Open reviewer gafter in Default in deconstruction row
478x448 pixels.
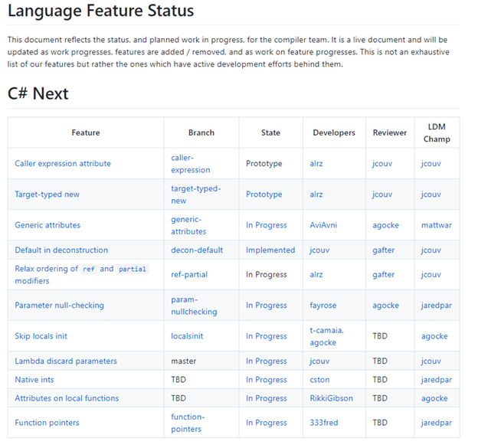[x=384, y=250]
